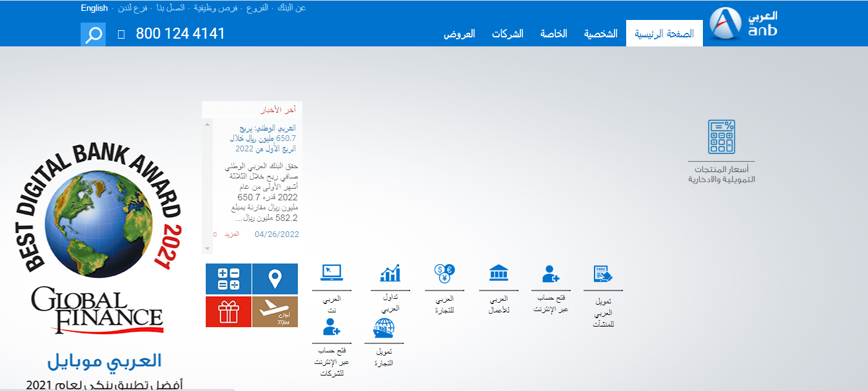This screenshot has width=868, height=391.
Task: Open the laptop icon for العربي نت
Action: [x=331, y=273]
